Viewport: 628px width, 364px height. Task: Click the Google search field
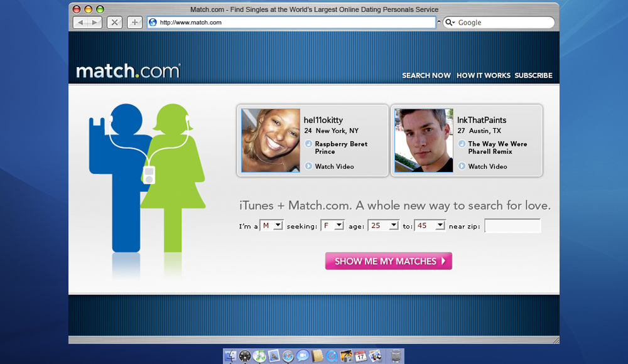(x=499, y=23)
